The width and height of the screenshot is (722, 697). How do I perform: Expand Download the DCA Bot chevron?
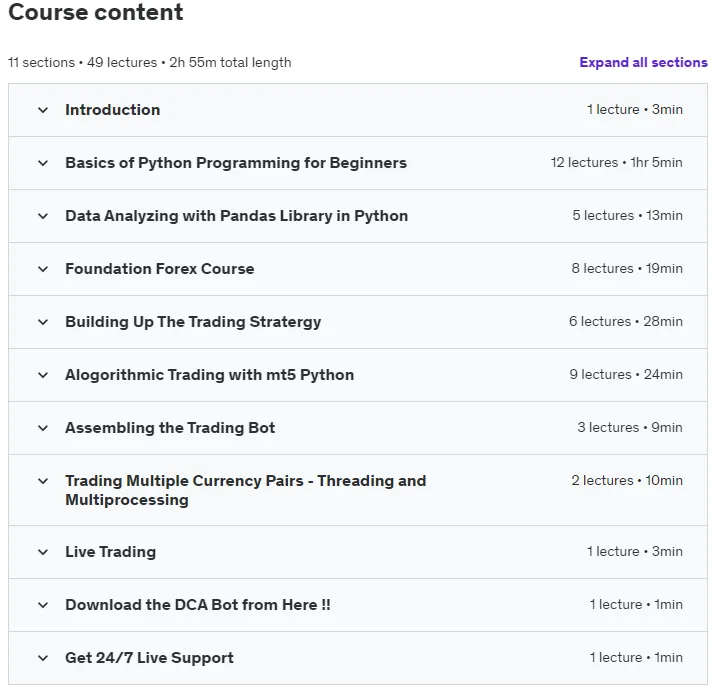tap(43, 605)
